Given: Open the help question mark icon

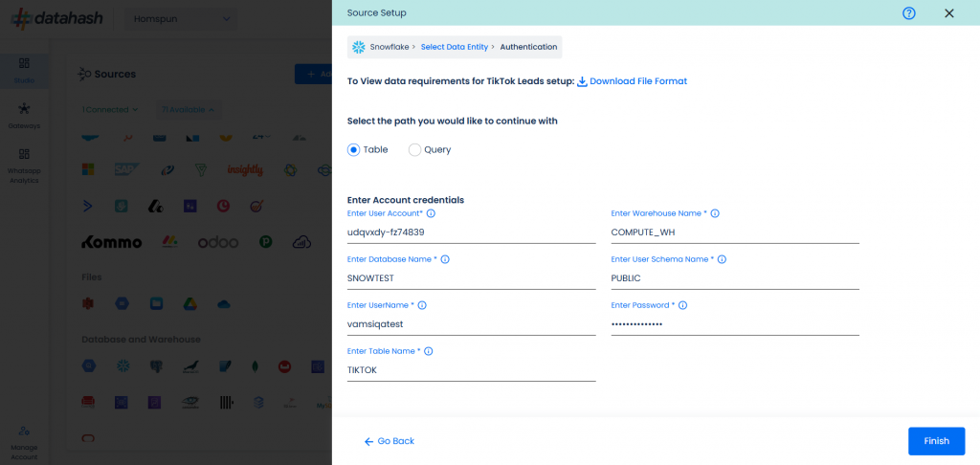Looking at the screenshot, I should tap(909, 13).
